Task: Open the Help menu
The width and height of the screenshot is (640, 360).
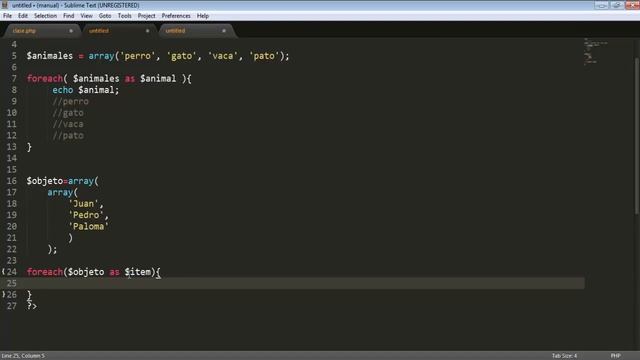Action: (203, 16)
